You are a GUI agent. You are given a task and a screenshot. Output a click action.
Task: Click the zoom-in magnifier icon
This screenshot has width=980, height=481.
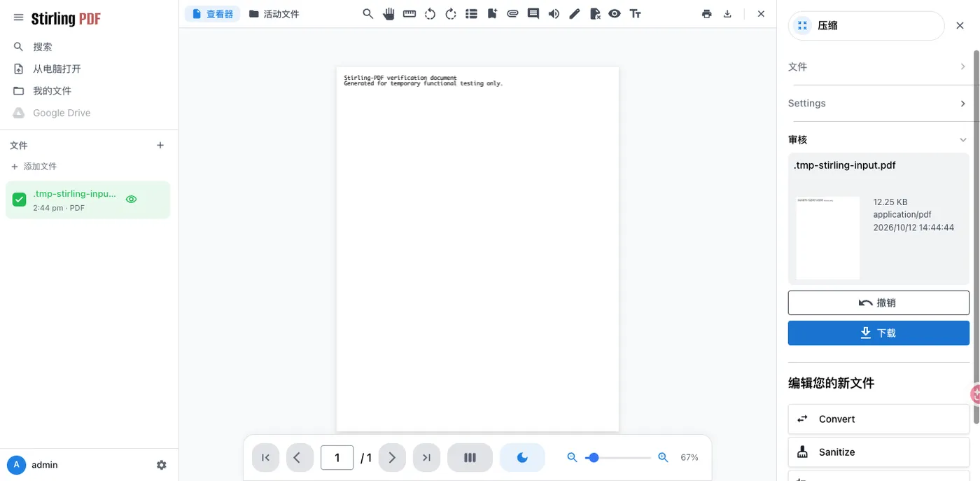(x=664, y=458)
